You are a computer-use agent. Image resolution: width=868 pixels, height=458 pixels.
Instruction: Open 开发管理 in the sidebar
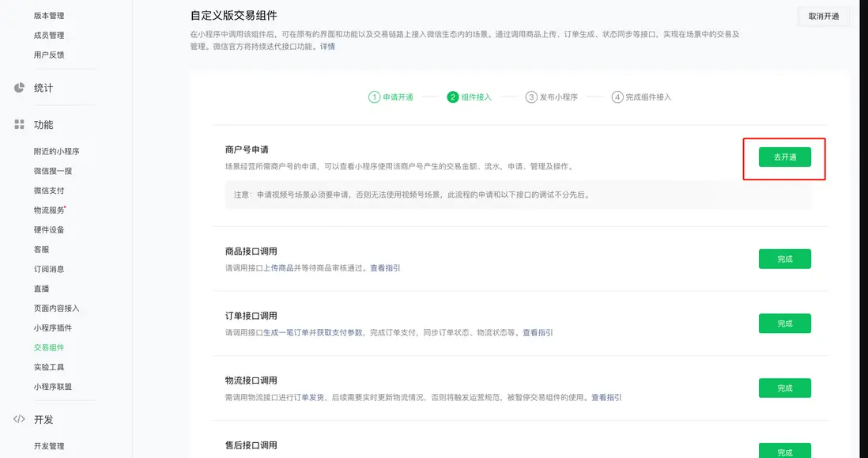[49, 446]
